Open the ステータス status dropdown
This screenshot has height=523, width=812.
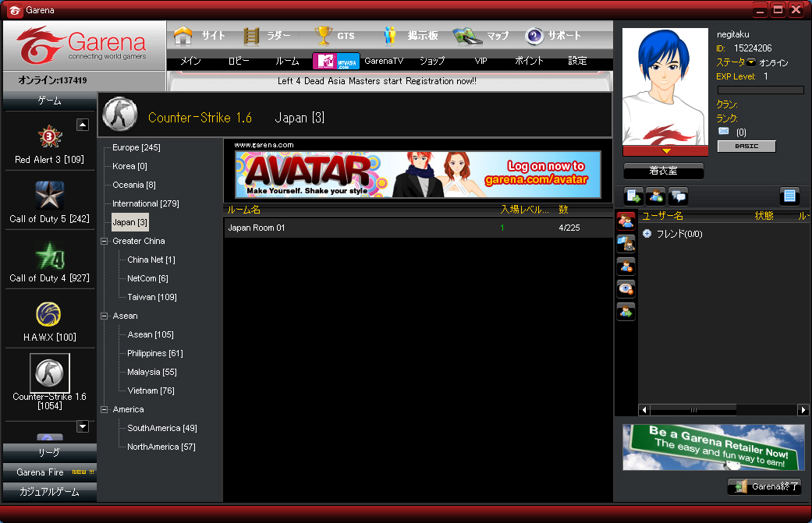751,62
